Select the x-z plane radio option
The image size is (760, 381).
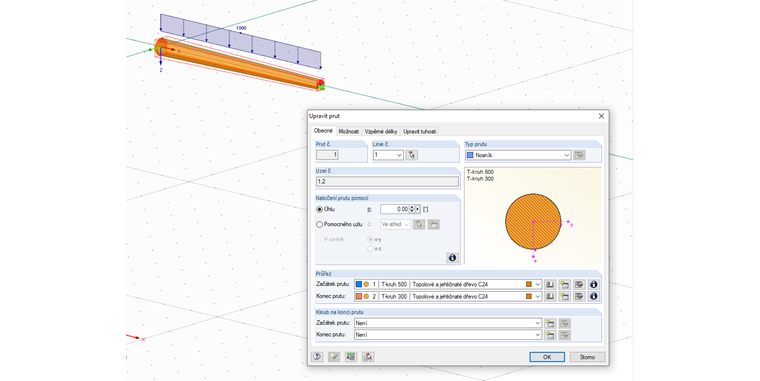370,249
